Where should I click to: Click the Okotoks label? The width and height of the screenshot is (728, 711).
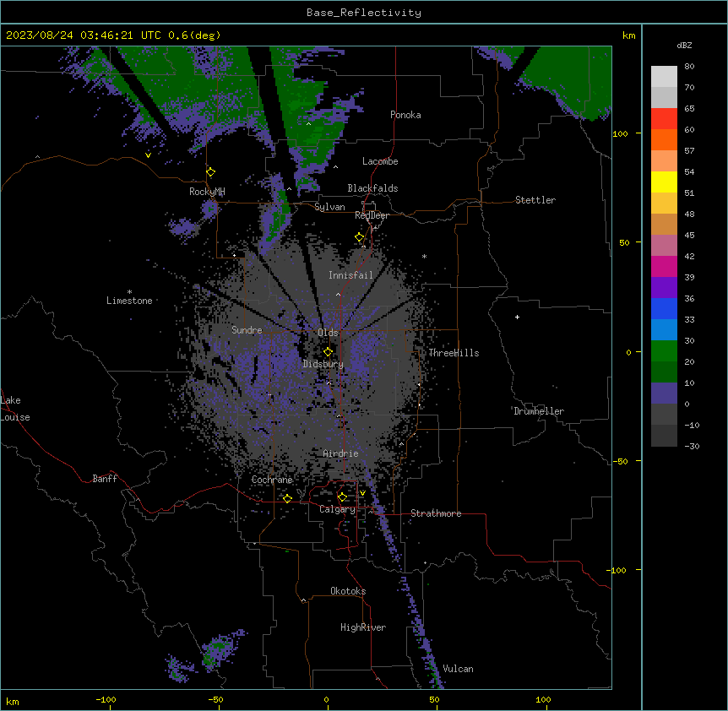tap(348, 591)
